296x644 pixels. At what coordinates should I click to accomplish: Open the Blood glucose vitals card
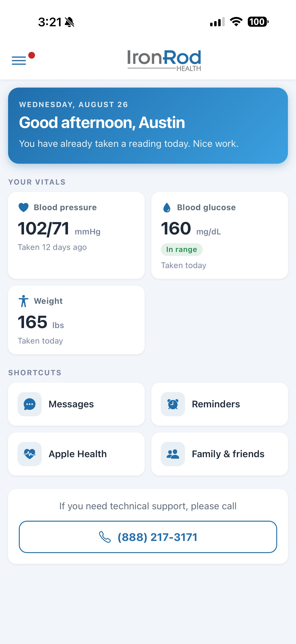(220, 236)
